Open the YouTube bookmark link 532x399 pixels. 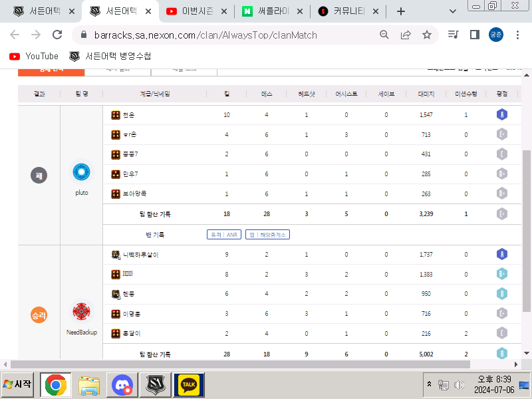click(34, 57)
